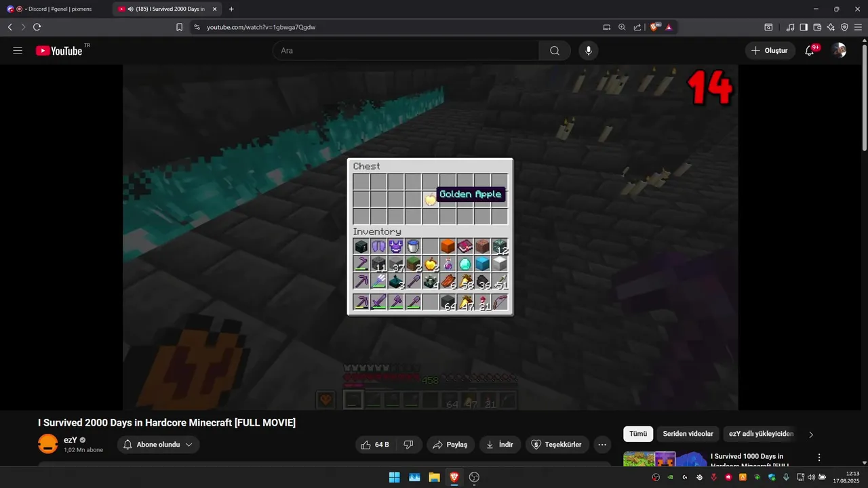Open Brave browser taskbar icon
868x488 pixels.
click(x=454, y=477)
